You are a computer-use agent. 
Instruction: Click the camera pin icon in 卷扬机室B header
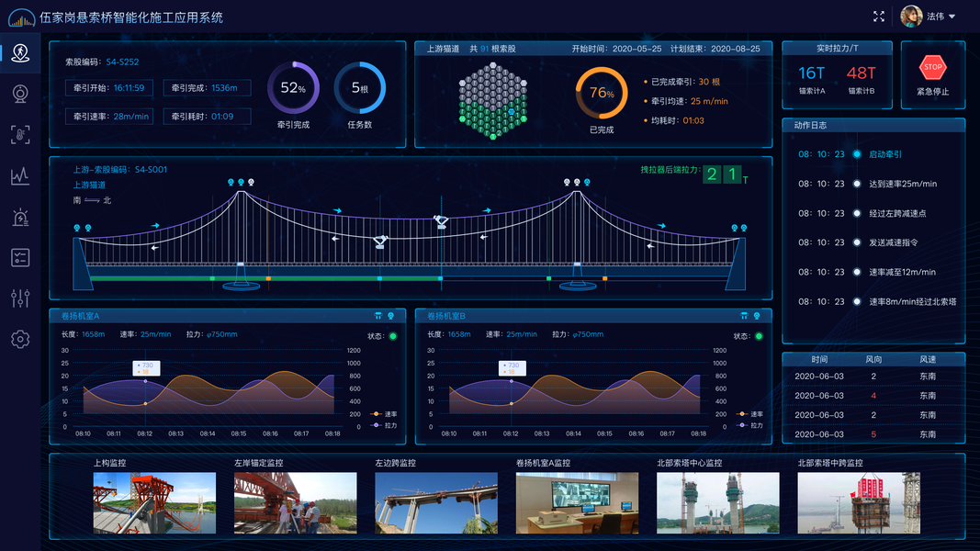click(757, 316)
